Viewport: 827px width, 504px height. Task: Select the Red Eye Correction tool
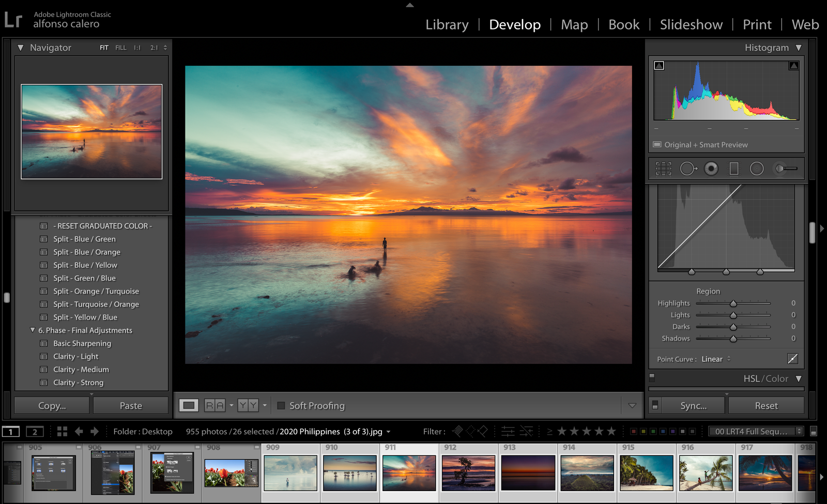pos(711,169)
